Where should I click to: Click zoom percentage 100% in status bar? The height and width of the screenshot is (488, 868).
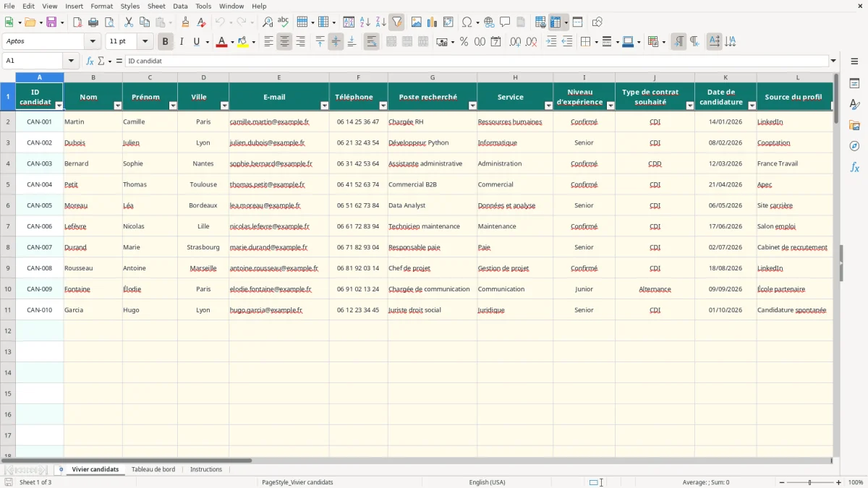coord(856,482)
